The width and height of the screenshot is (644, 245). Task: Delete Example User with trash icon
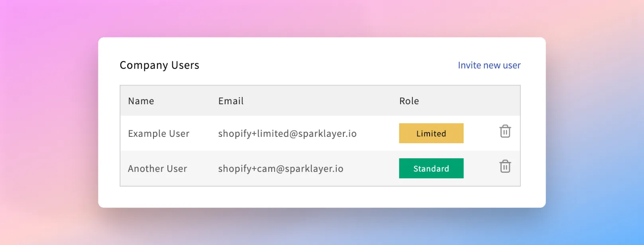pos(505,131)
